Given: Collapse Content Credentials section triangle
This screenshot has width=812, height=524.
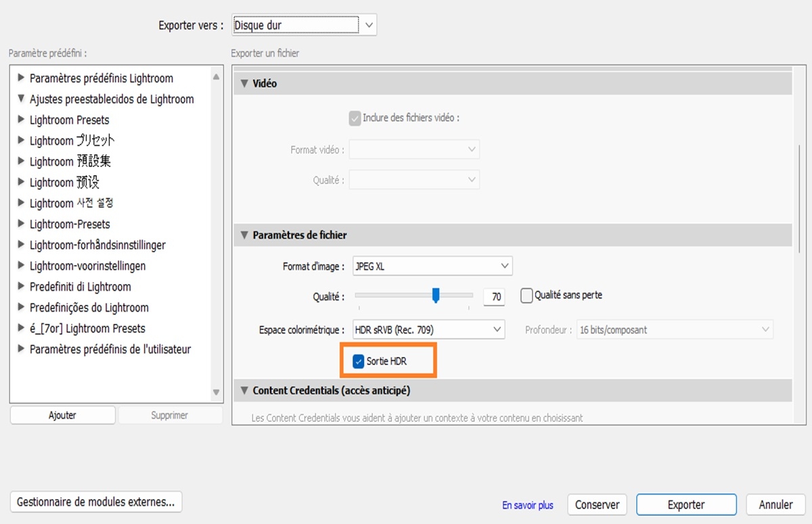Looking at the screenshot, I should [x=244, y=391].
